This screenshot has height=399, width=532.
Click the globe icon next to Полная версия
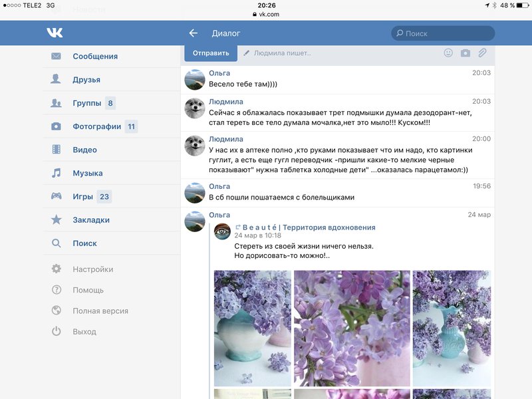[57, 311]
